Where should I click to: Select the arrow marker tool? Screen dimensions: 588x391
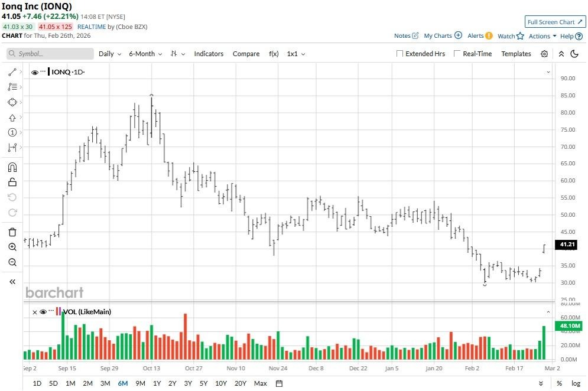(x=12, y=118)
